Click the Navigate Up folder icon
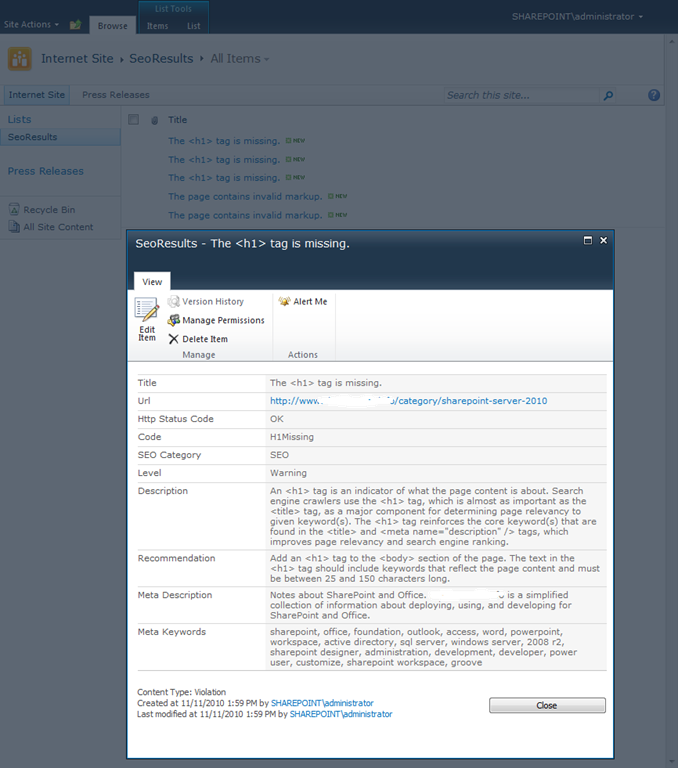Image resolution: width=678 pixels, height=768 pixels. [x=75, y=24]
